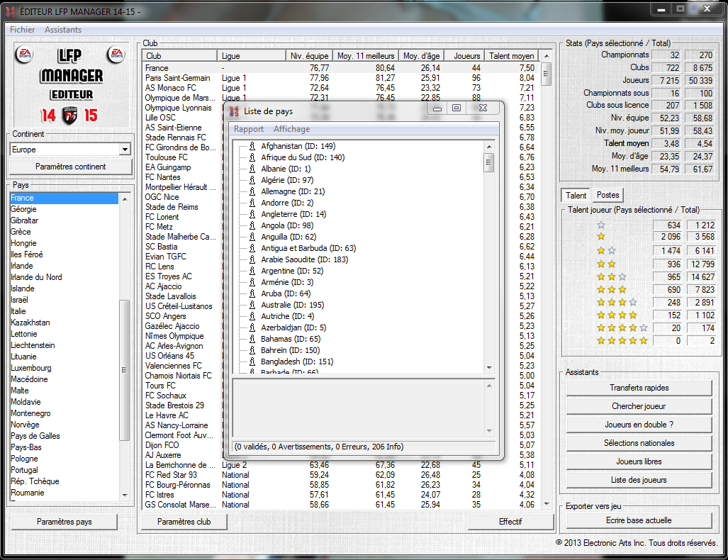Click the Club table scroll-down arrow
Image resolution: width=728 pixels, height=560 pixels.
click(x=547, y=504)
